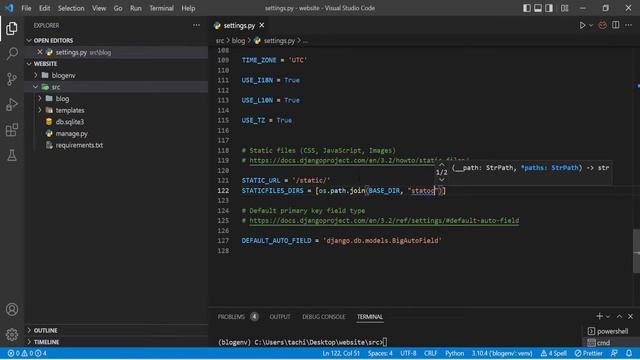Create a new terminal with plus icon
The width and height of the screenshot is (640, 360).
[x=599, y=316]
